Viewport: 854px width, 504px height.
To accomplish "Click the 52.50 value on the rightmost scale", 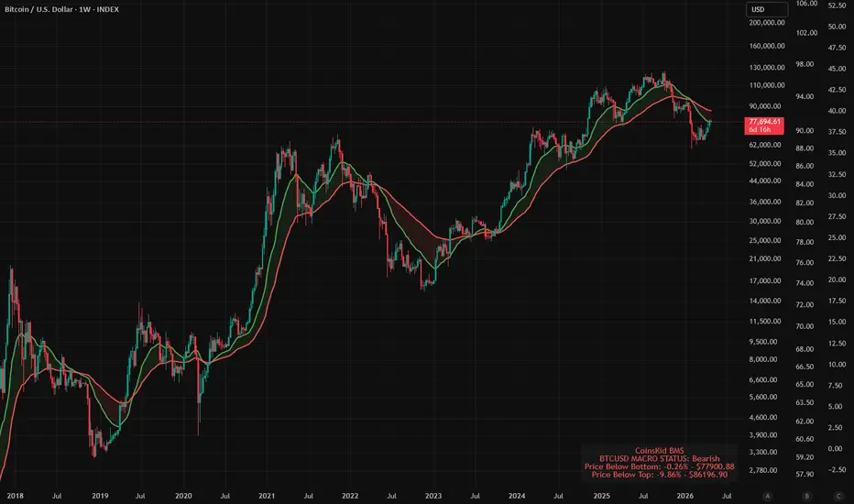I will coord(838,5).
